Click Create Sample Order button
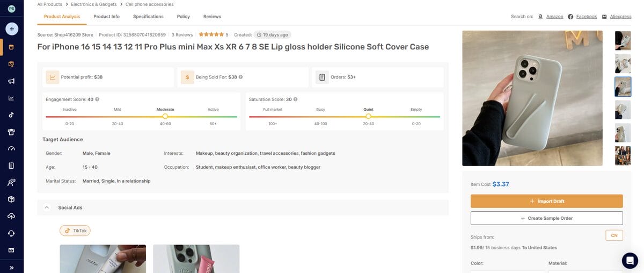The height and width of the screenshot is (273, 644). (x=546, y=218)
